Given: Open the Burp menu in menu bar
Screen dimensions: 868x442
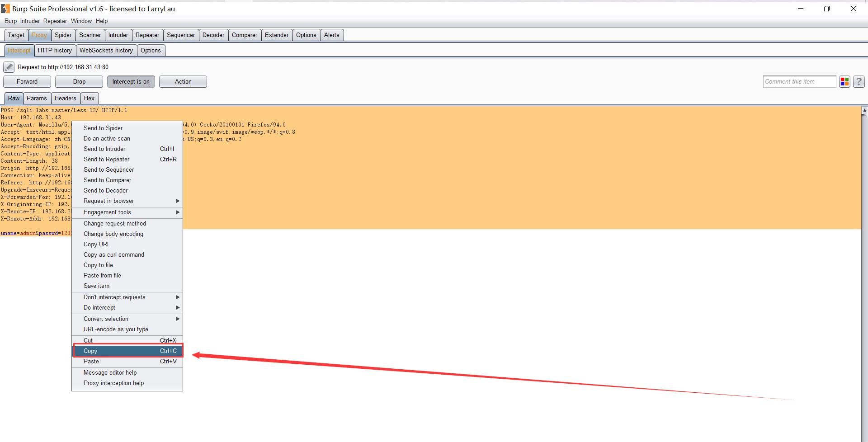Looking at the screenshot, I should tap(10, 21).
